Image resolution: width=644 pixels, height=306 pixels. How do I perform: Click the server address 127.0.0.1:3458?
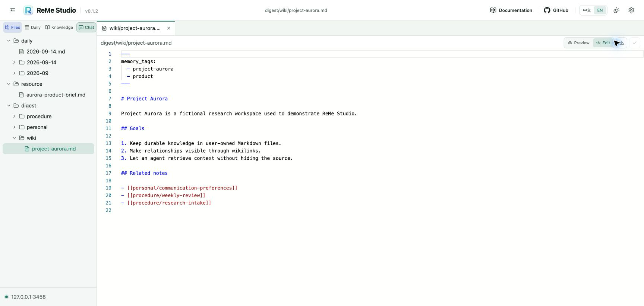28,297
